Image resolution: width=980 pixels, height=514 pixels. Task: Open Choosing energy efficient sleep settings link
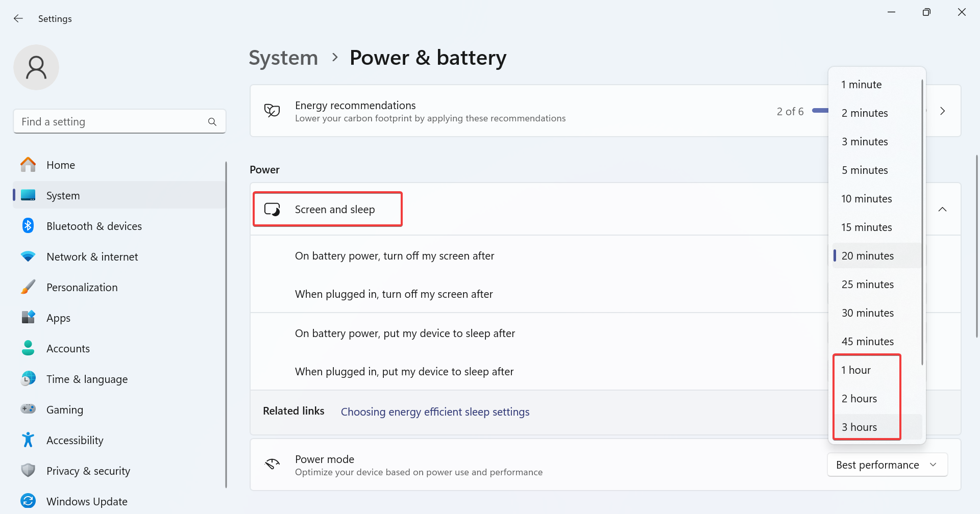pyautogui.click(x=435, y=412)
